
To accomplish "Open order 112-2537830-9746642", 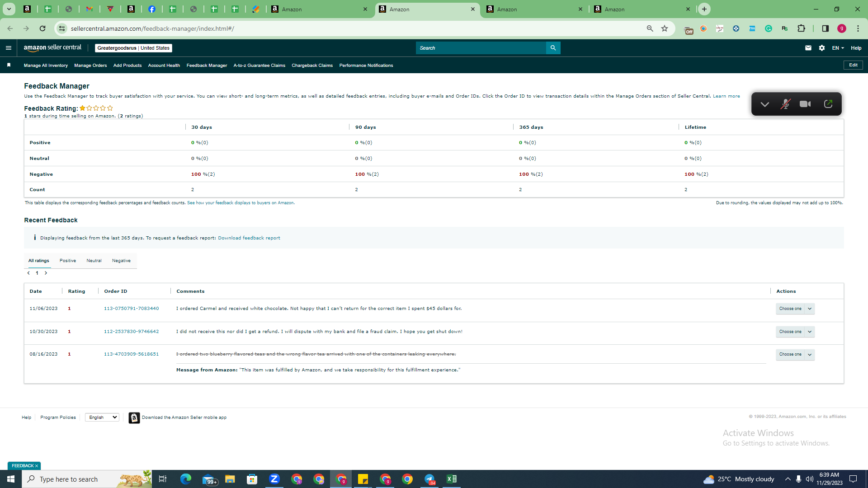I will point(132,332).
